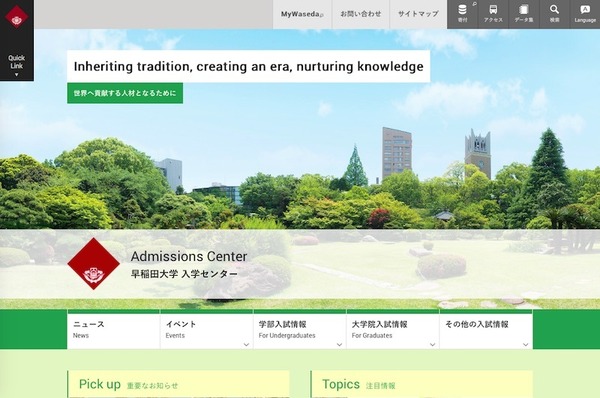Screen dimensions: 600x398
Task: Open その他の入試情報 menu
Action: click(486, 329)
